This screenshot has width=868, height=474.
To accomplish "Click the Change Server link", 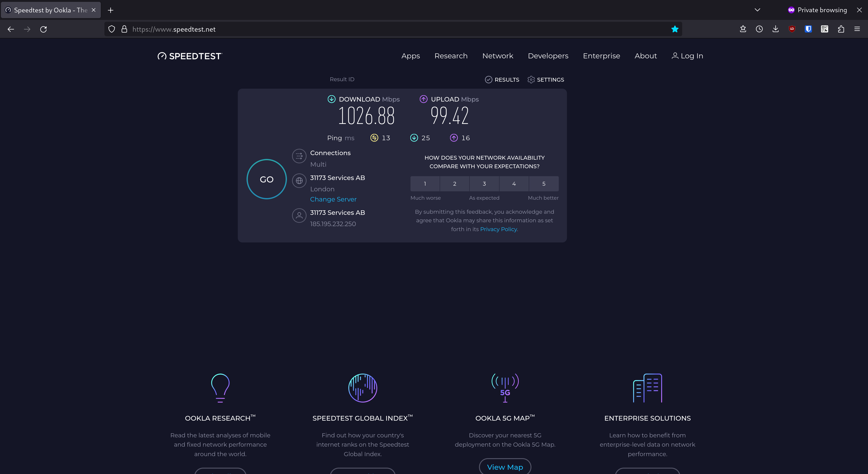I will tap(333, 199).
